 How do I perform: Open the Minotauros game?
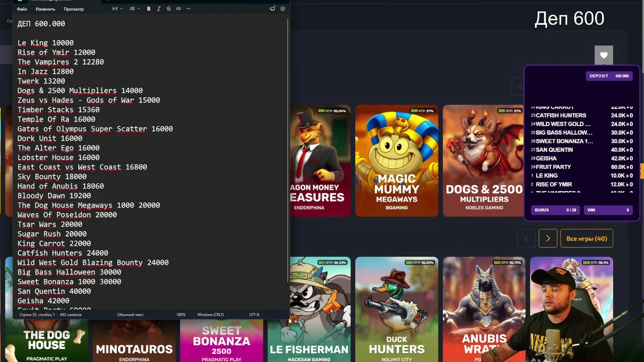click(x=134, y=341)
